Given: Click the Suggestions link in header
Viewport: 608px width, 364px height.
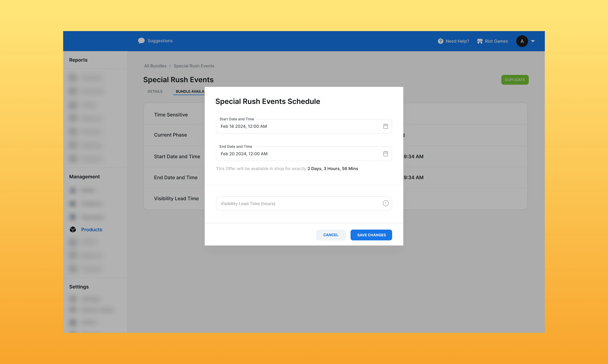Looking at the screenshot, I should tap(160, 41).
